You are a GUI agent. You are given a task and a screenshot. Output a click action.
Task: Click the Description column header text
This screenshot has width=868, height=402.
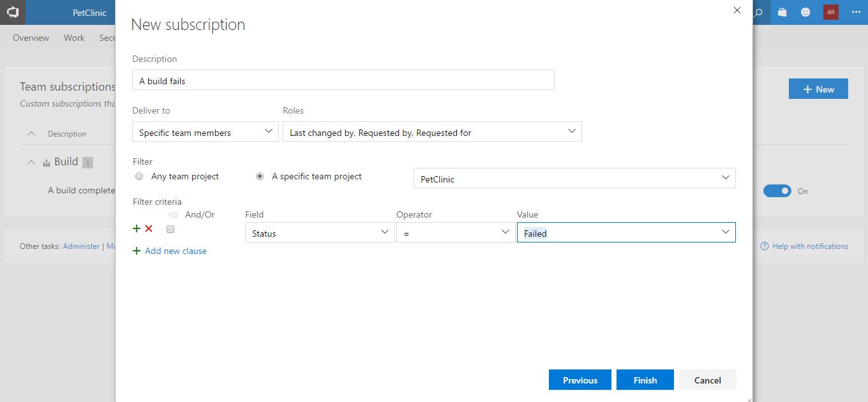tap(67, 134)
